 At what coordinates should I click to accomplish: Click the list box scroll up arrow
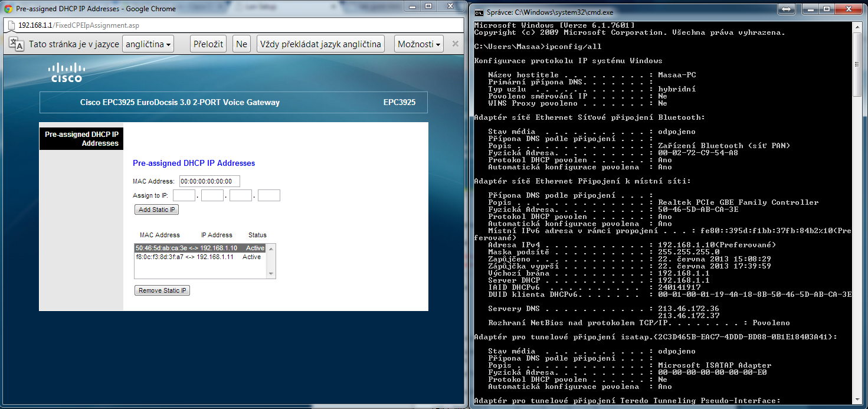271,248
